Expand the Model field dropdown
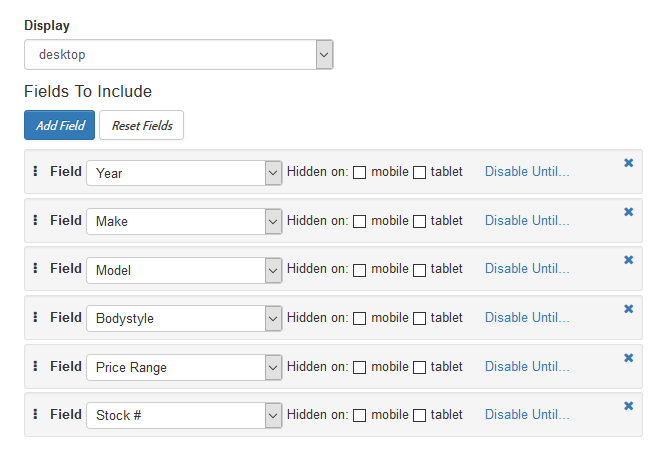Viewport: 663px width, 455px height. click(185, 270)
